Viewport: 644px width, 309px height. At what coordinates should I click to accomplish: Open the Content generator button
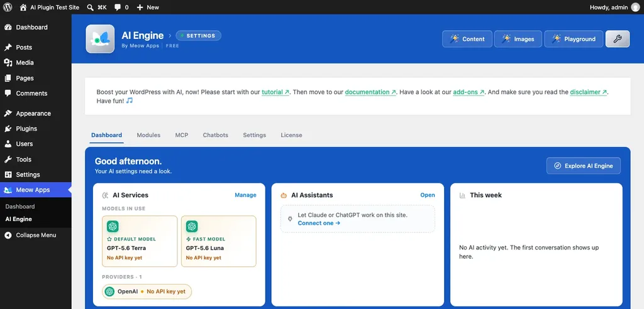pos(467,39)
